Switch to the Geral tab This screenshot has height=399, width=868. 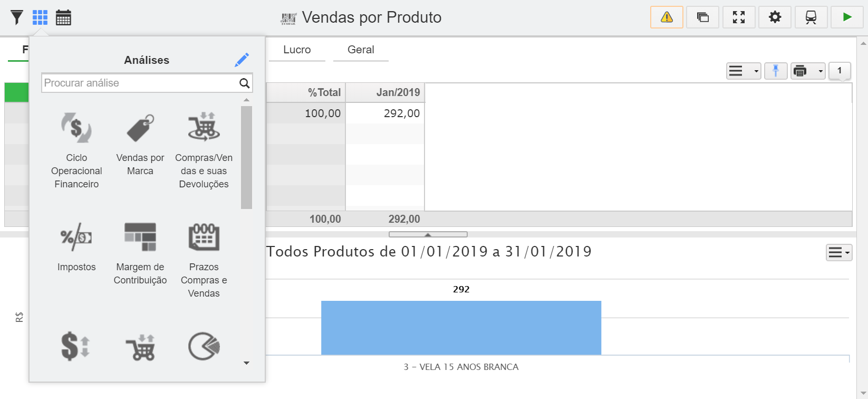(361, 50)
